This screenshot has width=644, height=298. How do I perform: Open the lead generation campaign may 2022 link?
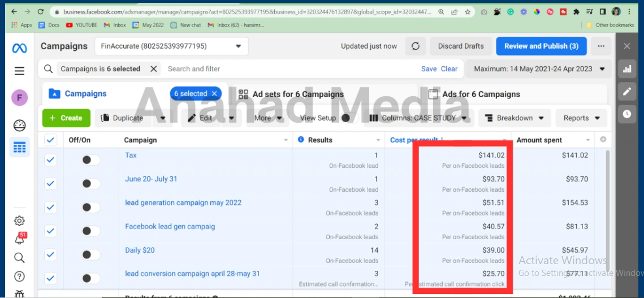[x=183, y=202]
